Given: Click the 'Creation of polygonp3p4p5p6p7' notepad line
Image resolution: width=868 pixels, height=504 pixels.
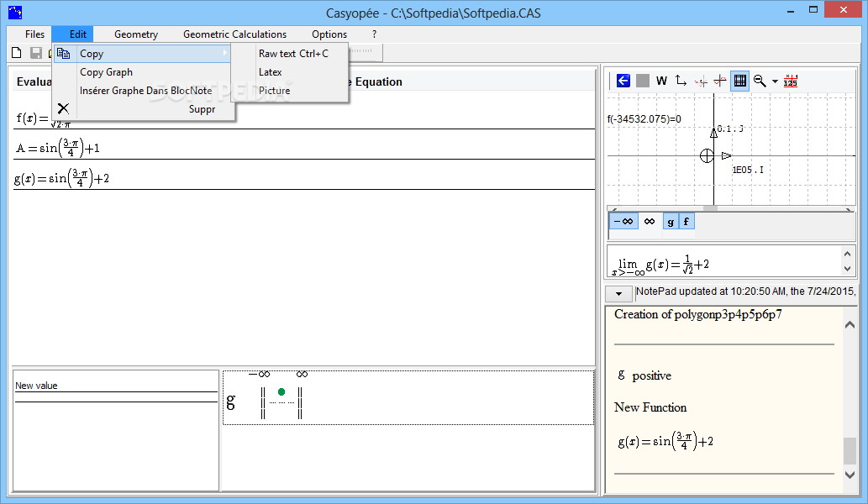Looking at the screenshot, I should pyautogui.click(x=698, y=314).
